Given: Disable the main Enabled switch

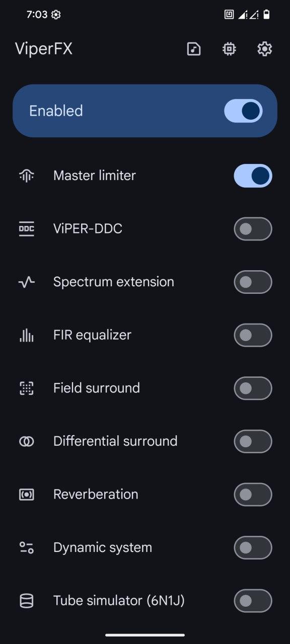Looking at the screenshot, I should point(244,111).
